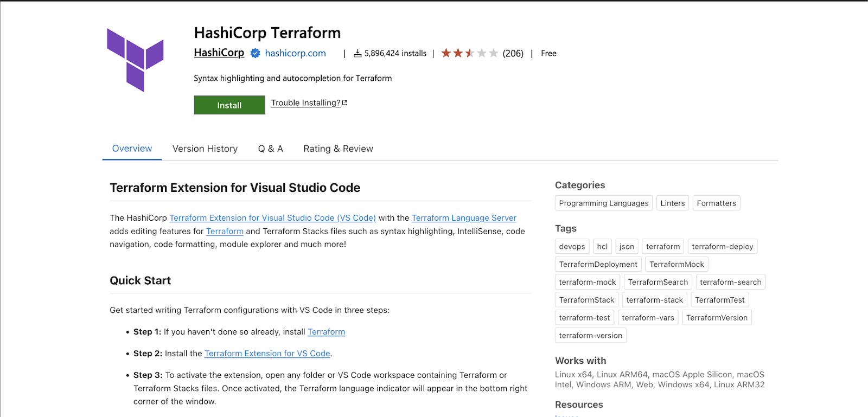
Task: Click the HashiCorp Terraform title
Action: point(267,33)
